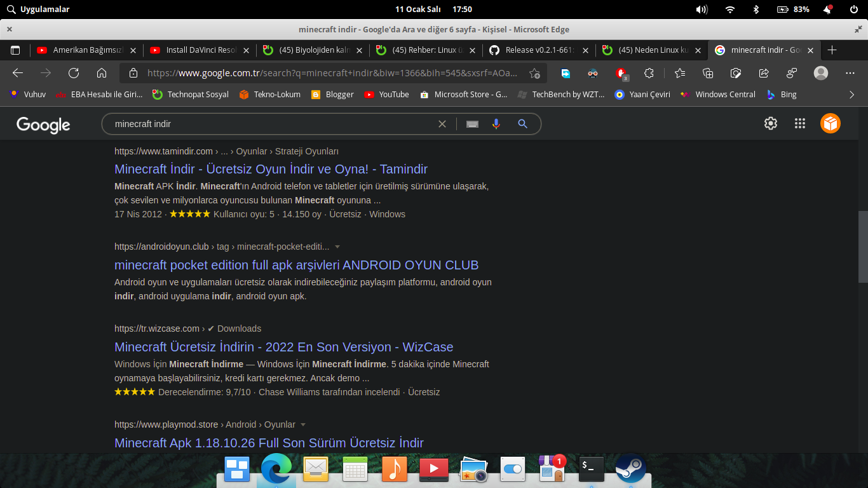This screenshot has width=868, height=488.
Task: Expand playmod.store result options arrow
Action: (x=303, y=424)
